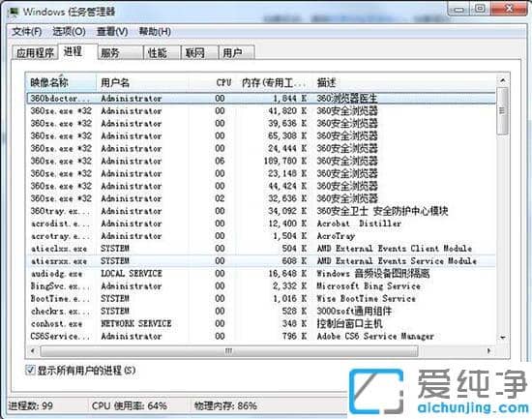The width and height of the screenshot is (532, 419).
Task: Sort by 内存(专用工... column header
Action: pyautogui.click(x=274, y=82)
